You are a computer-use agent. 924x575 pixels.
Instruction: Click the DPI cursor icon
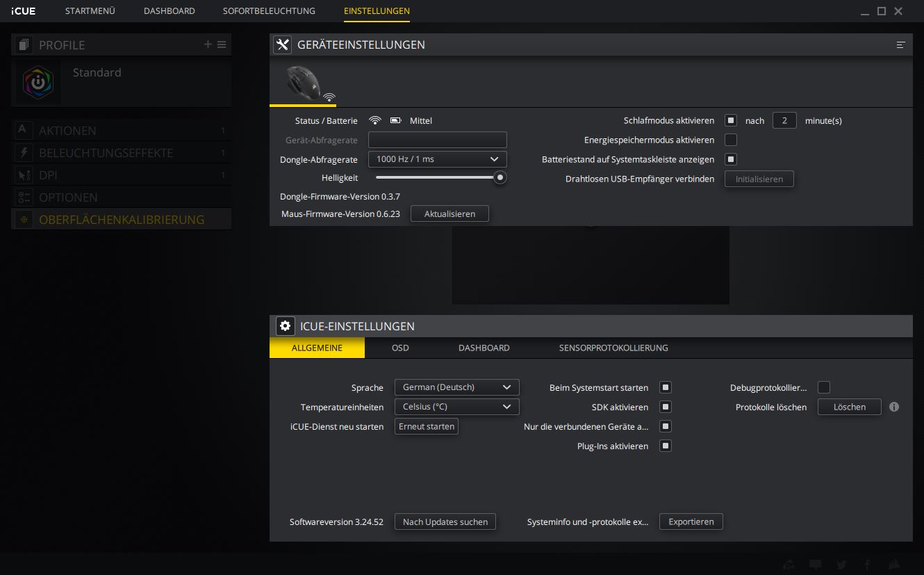[24, 175]
